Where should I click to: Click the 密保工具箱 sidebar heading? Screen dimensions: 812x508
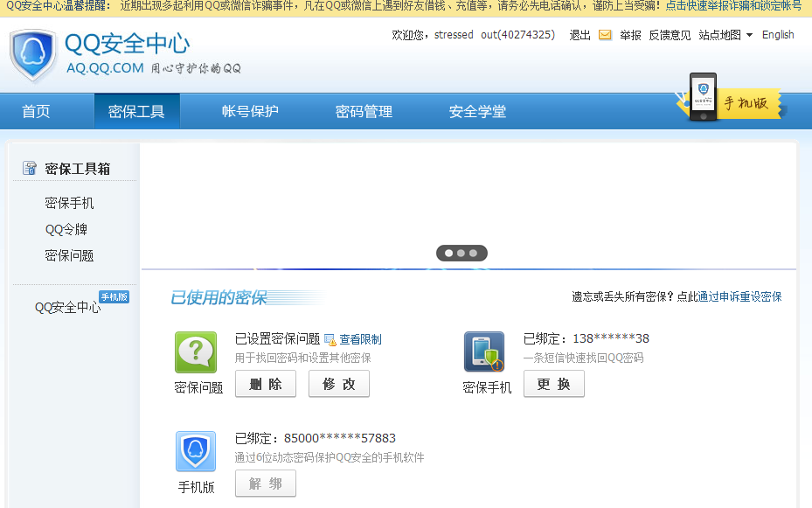tap(77, 169)
